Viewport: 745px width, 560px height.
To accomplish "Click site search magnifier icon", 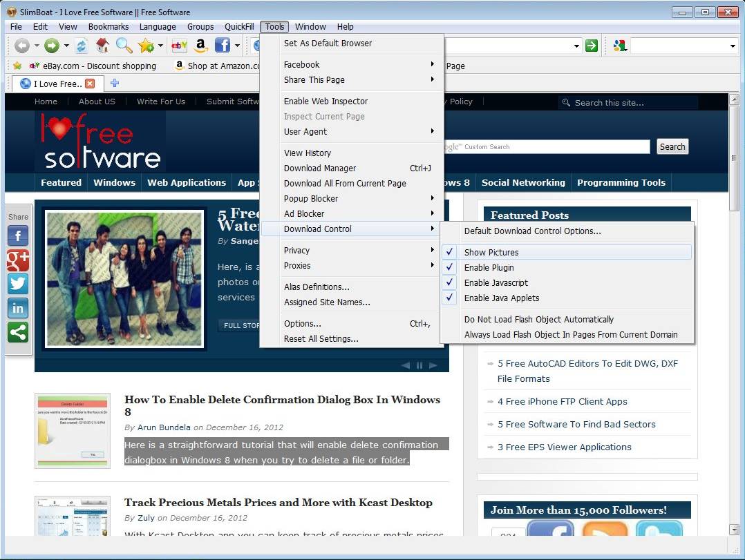I will tap(566, 102).
